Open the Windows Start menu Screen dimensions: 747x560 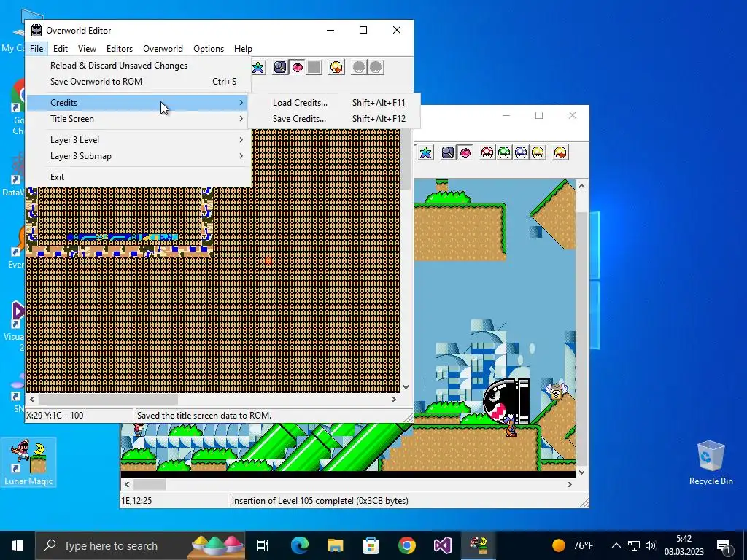coord(18,545)
